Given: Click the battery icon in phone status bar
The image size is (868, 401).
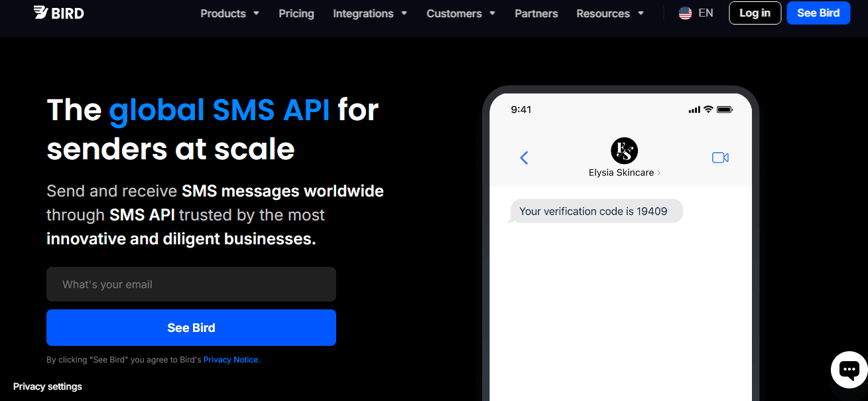Looking at the screenshot, I should coord(724,110).
